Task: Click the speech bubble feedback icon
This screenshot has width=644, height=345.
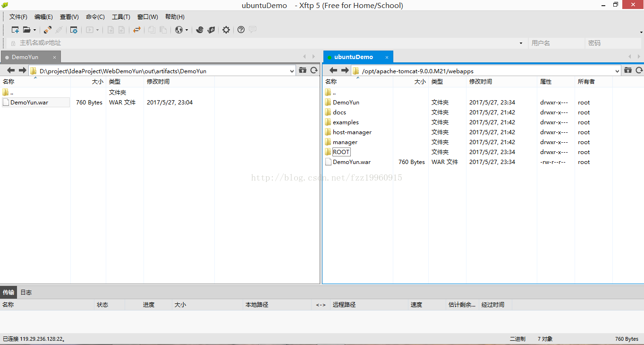Action: [253, 30]
